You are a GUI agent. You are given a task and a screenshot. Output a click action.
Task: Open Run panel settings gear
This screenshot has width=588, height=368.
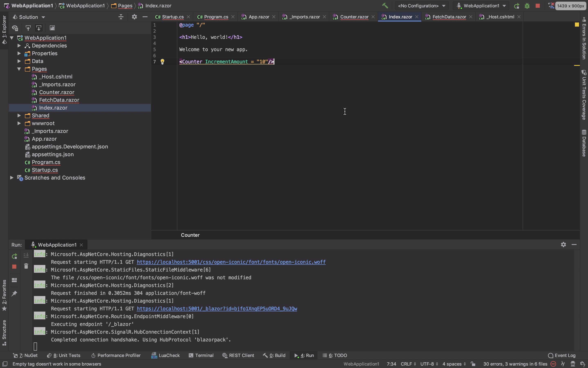click(563, 245)
